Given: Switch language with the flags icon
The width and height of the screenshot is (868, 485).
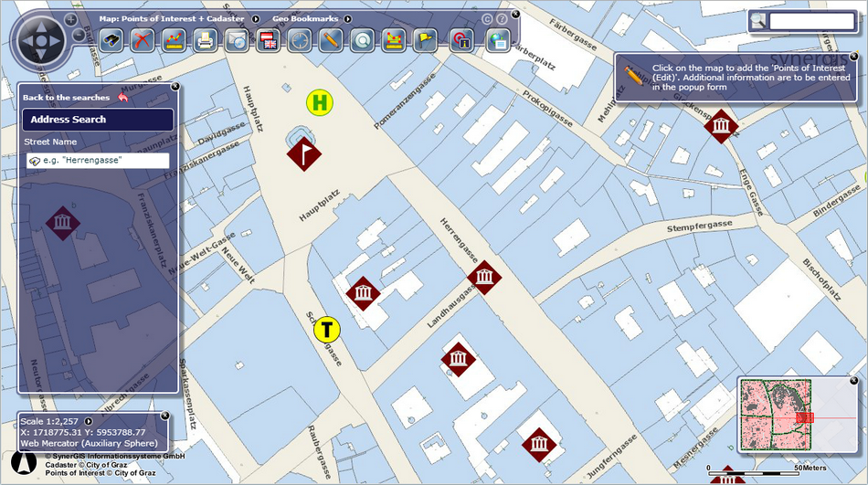Looking at the screenshot, I should 269,41.
